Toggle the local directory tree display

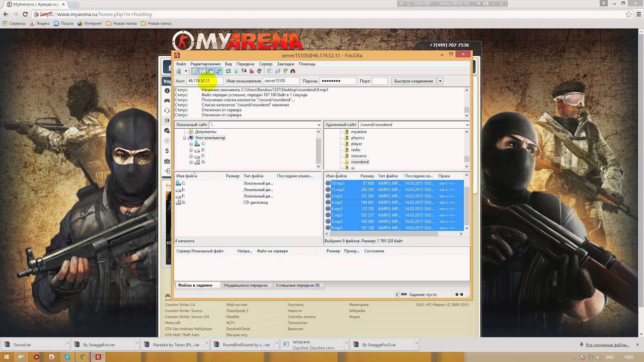(203, 71)
